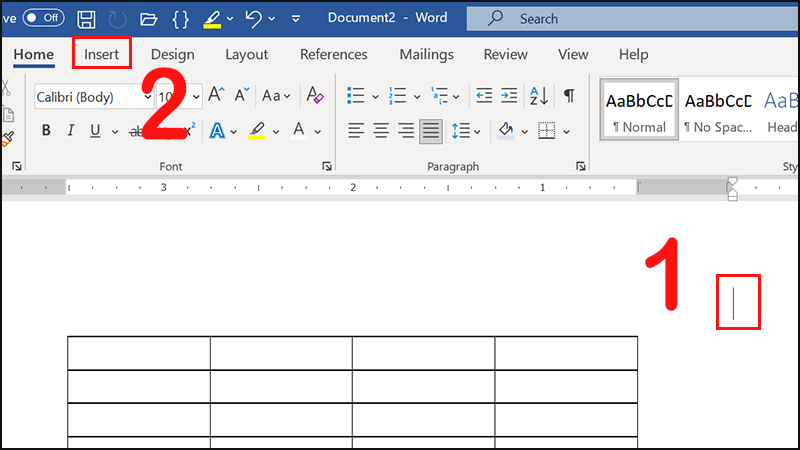Click the Save icon in title bar

click(87, 19)
